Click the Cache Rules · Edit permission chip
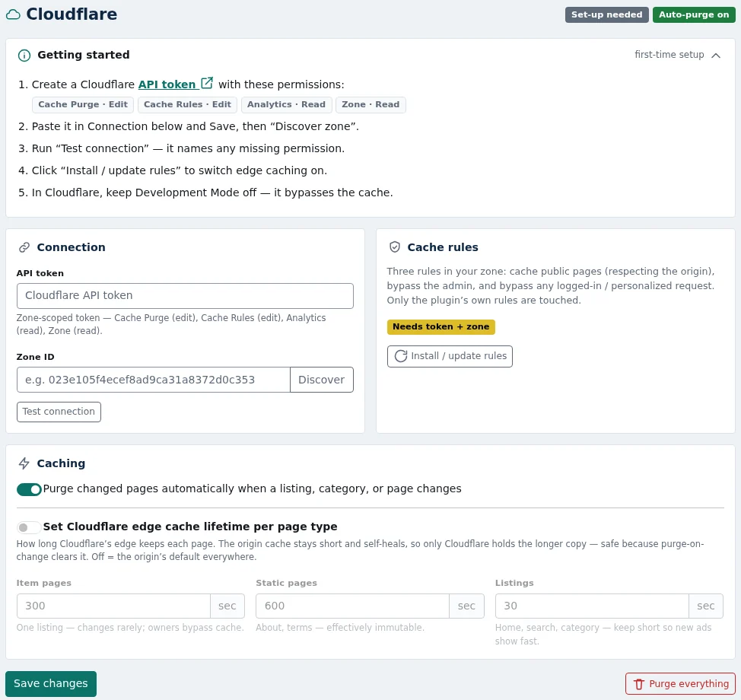 coord(188,104)
